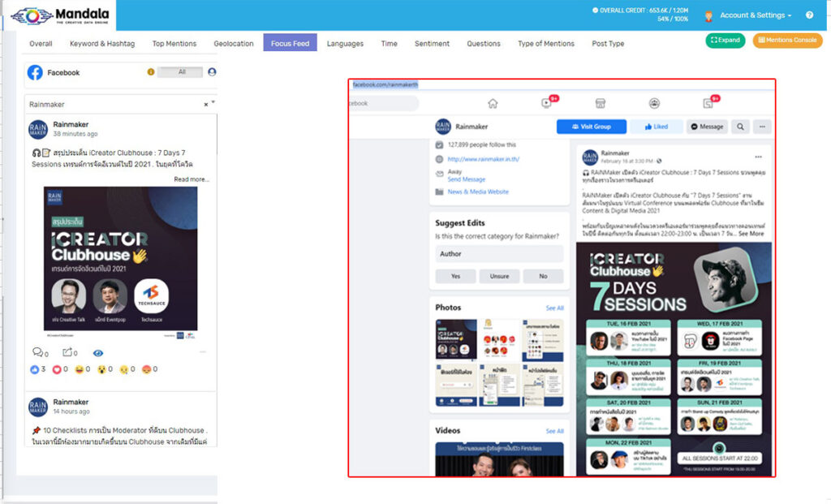Screen dimensions: 831x504
Task: Click the Wow reaction icon
Action: click(x=101, y=369)
